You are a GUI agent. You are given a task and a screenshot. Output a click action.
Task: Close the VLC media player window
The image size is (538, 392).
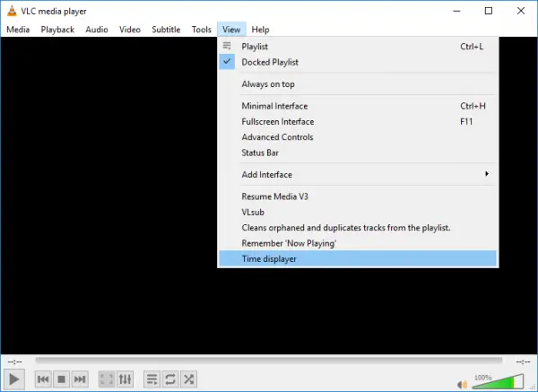(521, 11)
